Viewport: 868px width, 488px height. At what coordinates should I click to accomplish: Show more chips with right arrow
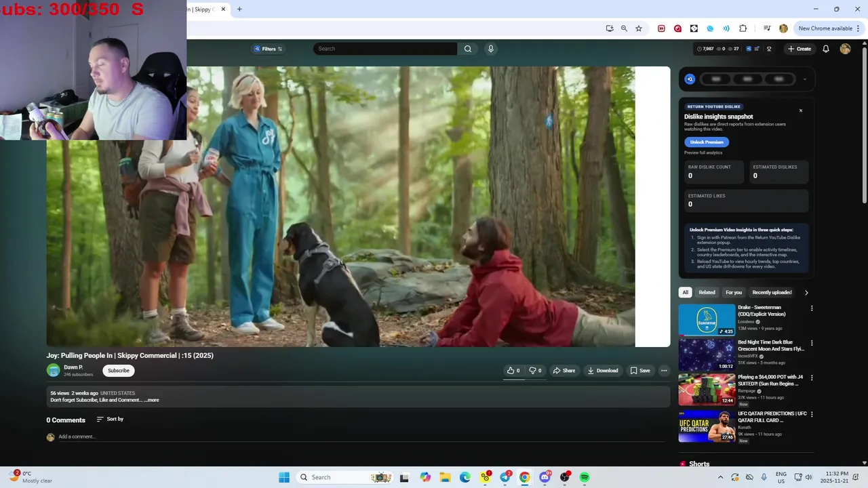[x=806, y=293]
